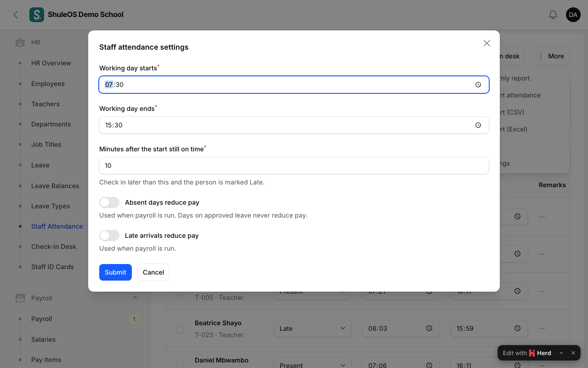Toggle Late arrivals reduce pay switch
The height and width of the screenshot is (368, 588).
109,236
